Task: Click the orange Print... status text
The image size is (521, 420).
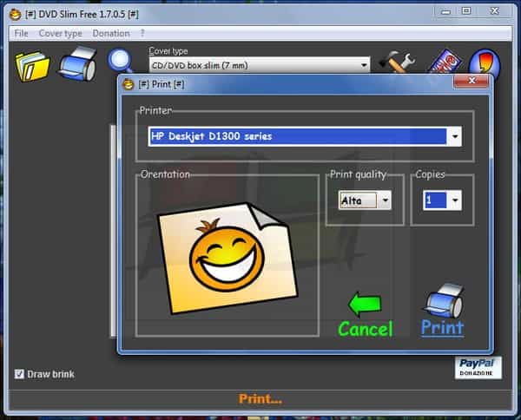Action: click(x=260, y=399)
